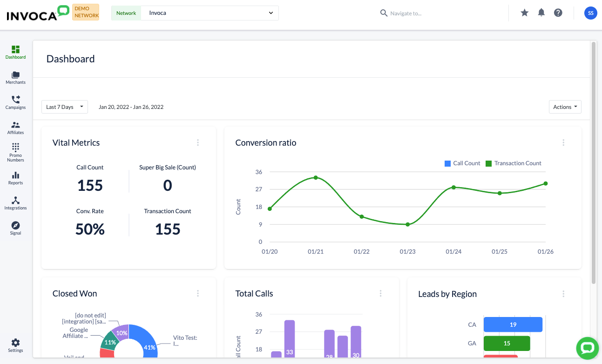This screenshot has width=602, height=364.
Task: Click the date range Jan 20 - Jan 26 text
Action: click(131, 107)
